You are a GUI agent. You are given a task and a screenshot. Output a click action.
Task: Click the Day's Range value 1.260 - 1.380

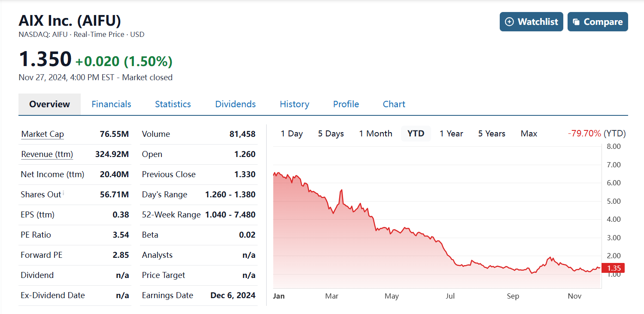[231, 195]
